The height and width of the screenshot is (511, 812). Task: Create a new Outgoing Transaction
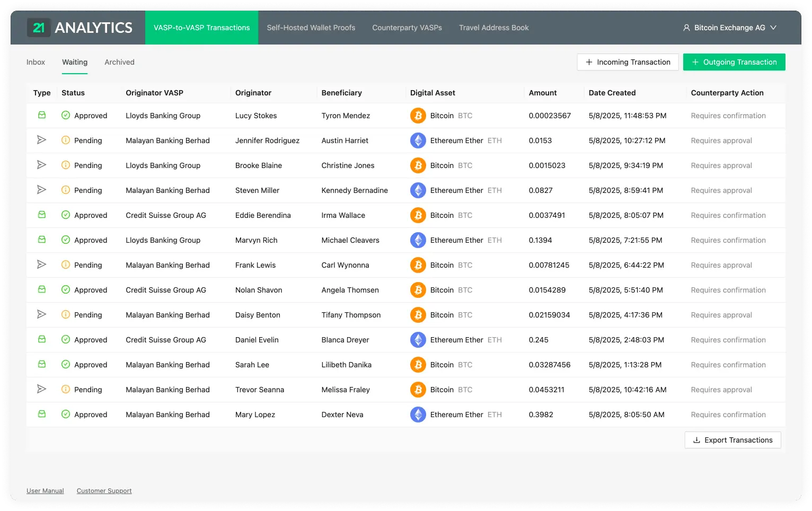(734, 62)
